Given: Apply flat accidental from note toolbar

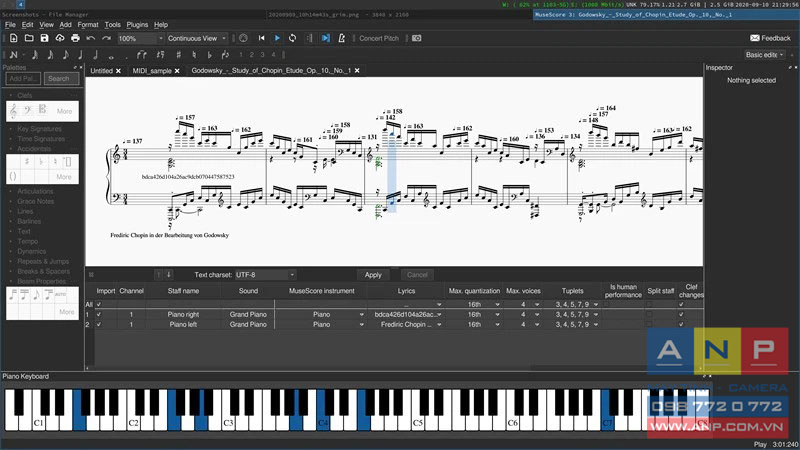Looking at the screenshot, I should pos(209,55).
